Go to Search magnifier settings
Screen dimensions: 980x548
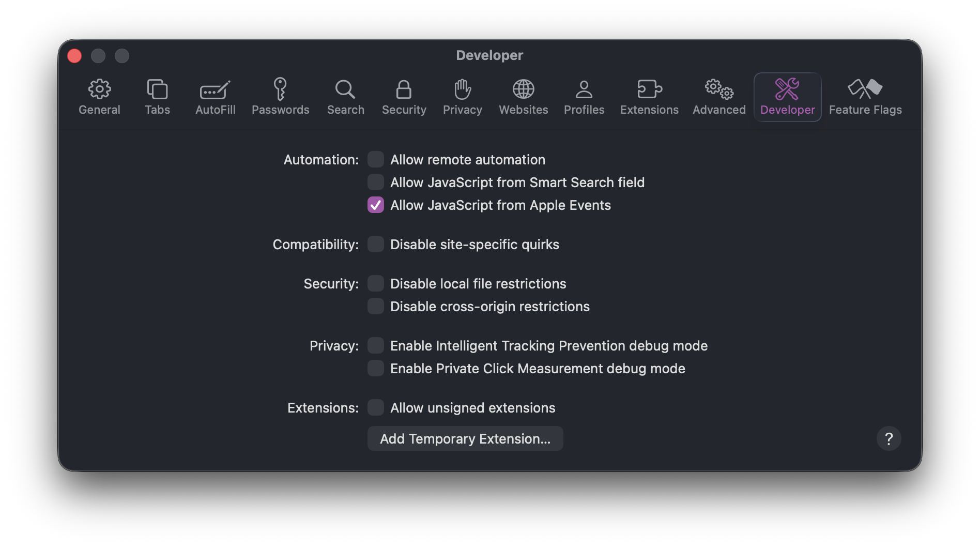click(345, 97)
